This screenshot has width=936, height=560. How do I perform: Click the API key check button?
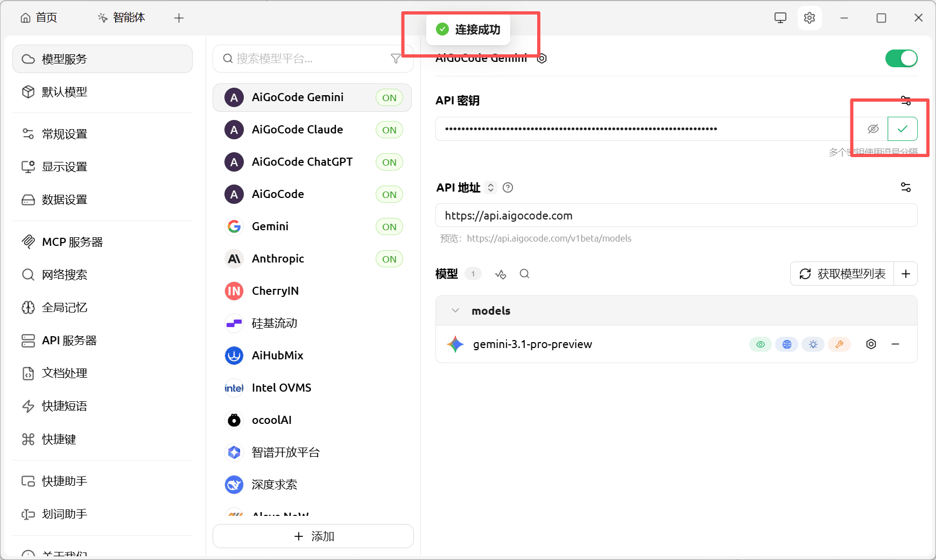click(903, 129)
